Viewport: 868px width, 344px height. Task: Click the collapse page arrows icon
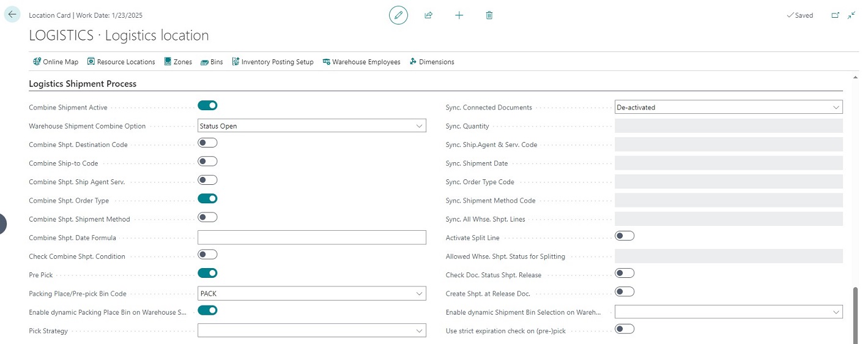pos(851,15)
